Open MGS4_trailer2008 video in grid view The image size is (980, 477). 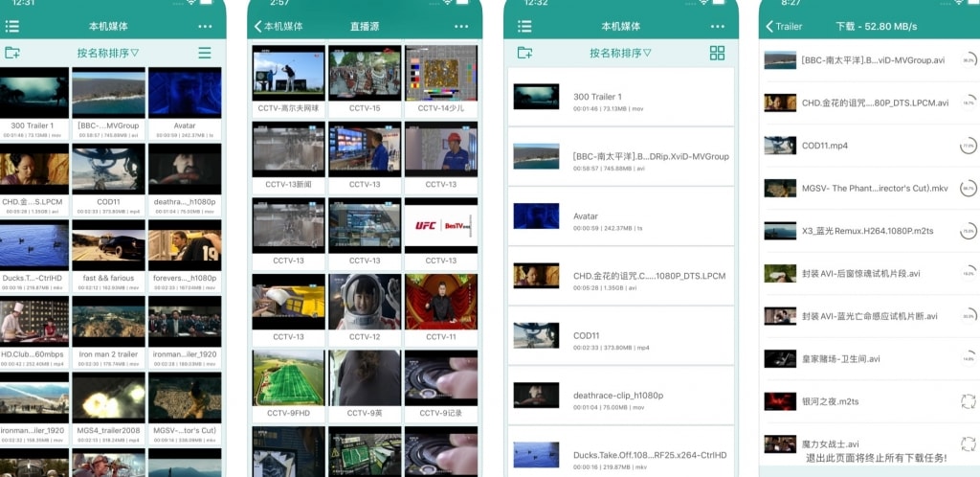(x=109, y=397)
